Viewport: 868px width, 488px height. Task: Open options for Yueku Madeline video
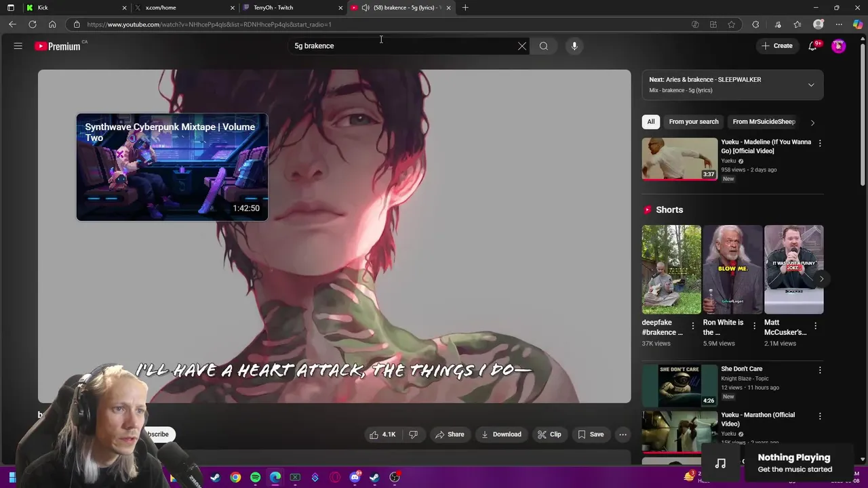click(820, 143)
